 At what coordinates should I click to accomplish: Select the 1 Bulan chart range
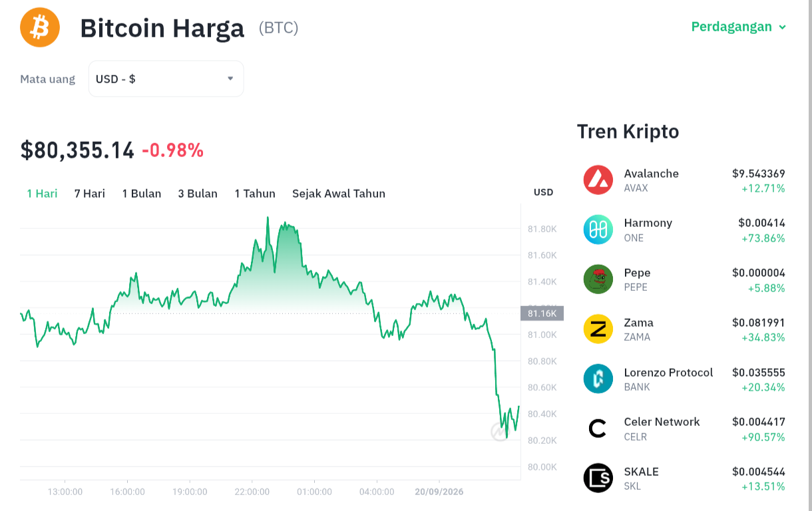coord(142,194)
